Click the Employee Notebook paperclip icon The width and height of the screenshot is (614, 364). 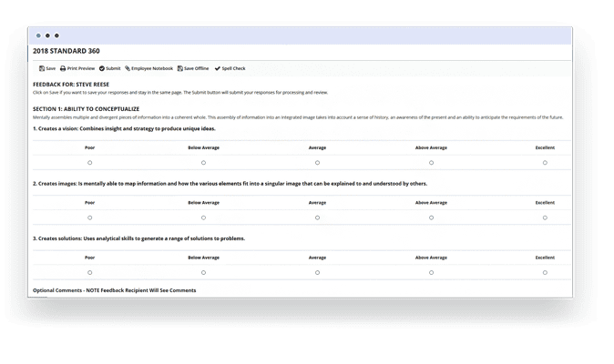tap(128, 68)
